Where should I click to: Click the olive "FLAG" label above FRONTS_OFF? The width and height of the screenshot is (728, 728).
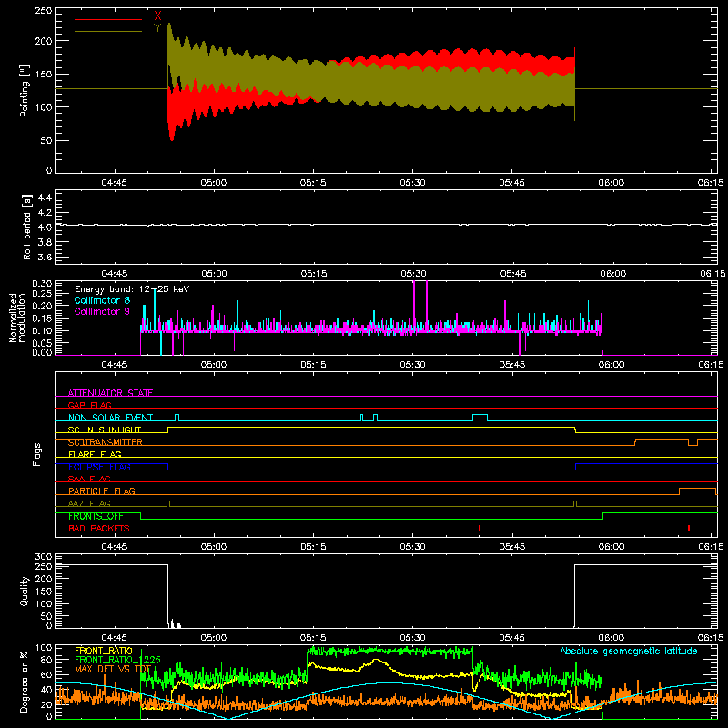(89, 503)
